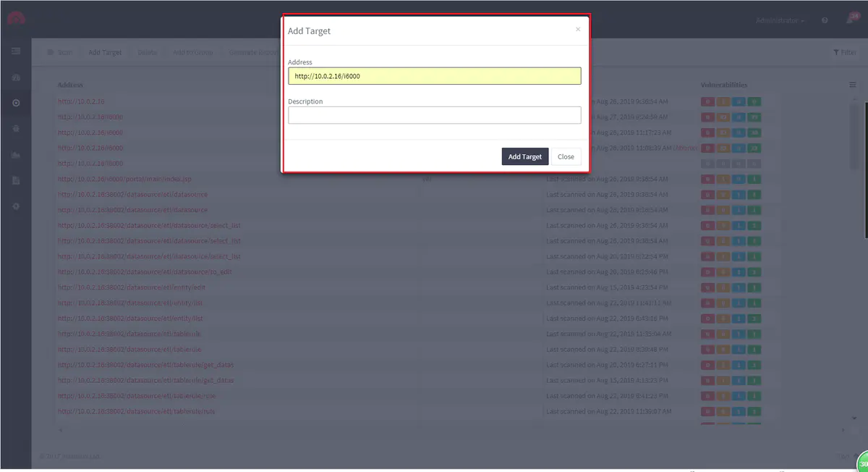Toggle the sidebar hamburger menu icon
Image resolution: width=868 pixels, height=472 pixels.
(x=16, y=51)
